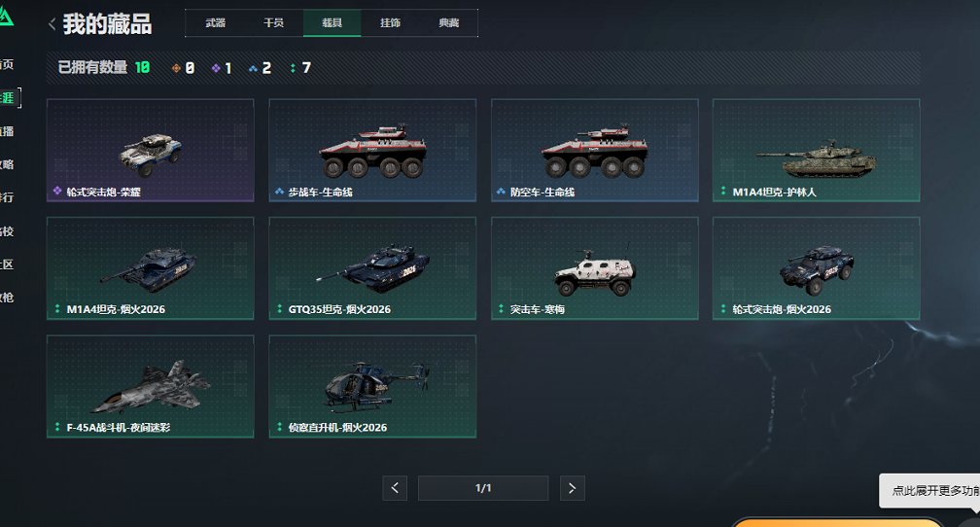Open the 典藏 tab
The height and width of the screenshot is (527, 980).
pyautogui.click(x=449, y=23)
